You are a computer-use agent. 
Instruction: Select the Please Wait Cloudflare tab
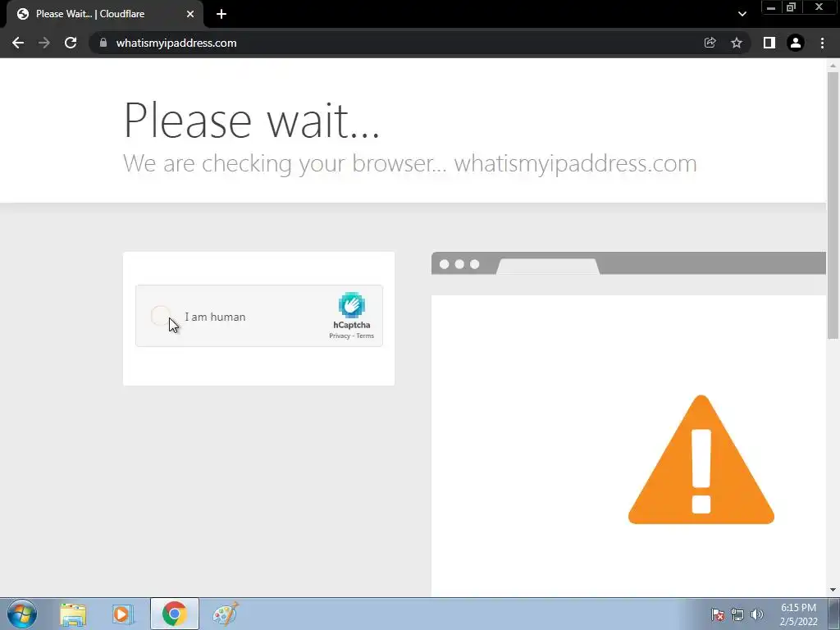tap(105, 14)
